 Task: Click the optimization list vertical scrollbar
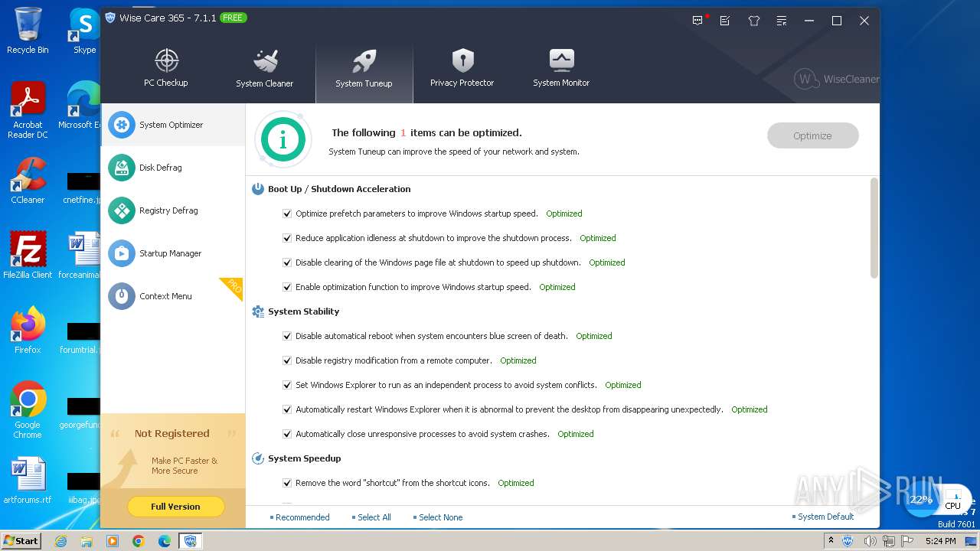click(x=874, y=229)
